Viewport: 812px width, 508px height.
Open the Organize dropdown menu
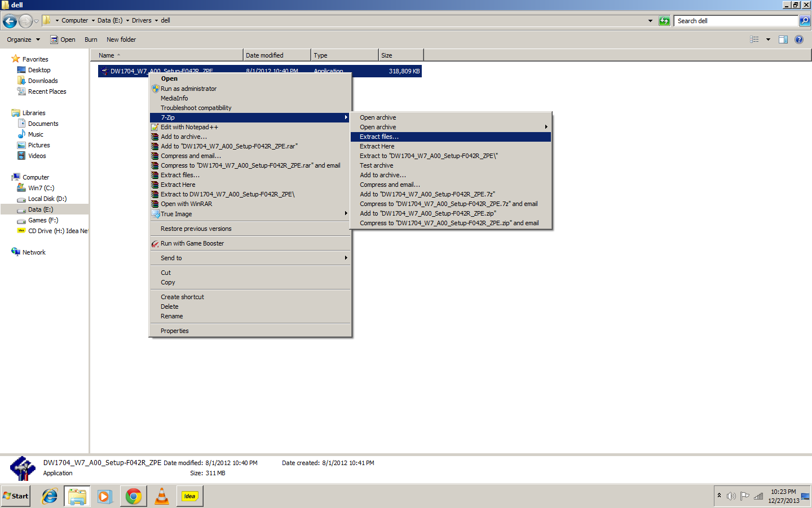click(x=23, y=40)
